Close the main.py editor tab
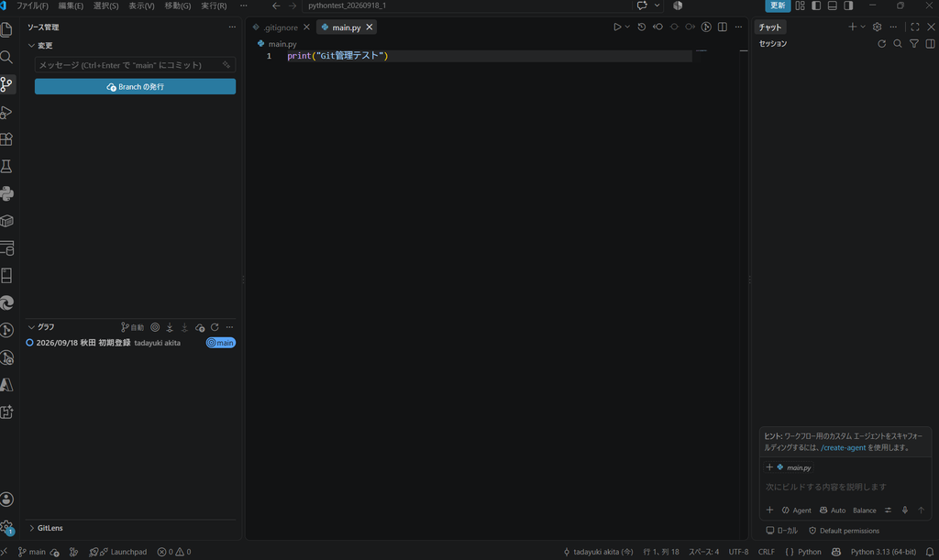939x560 pixels. [x=370, y=27]
